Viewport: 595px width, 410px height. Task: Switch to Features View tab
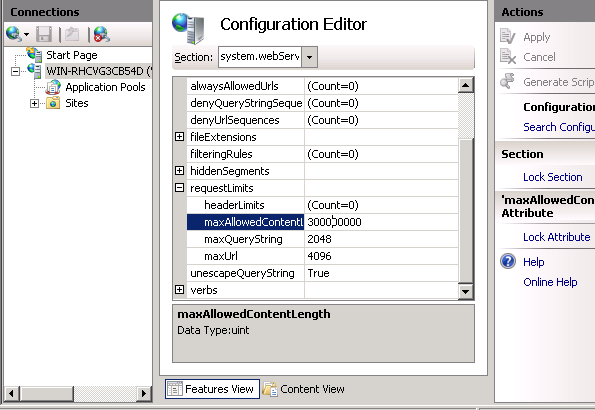tap(212, 389)
